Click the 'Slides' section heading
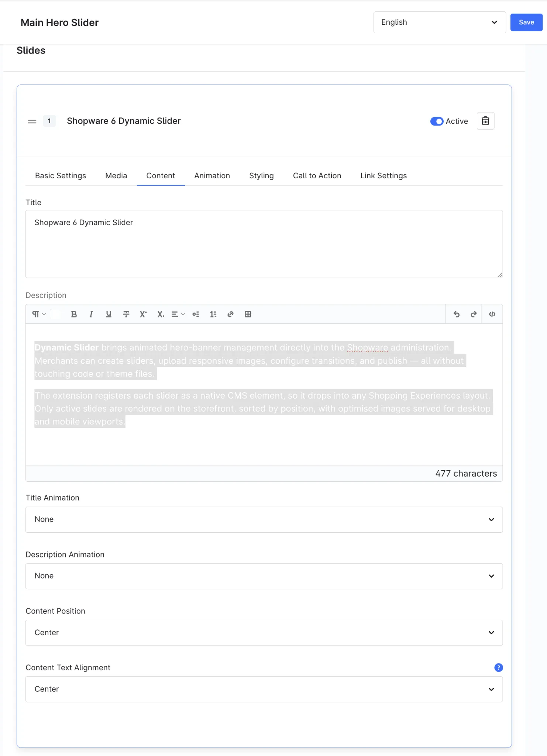This screenshot has width=547, height=756. pos(31,51)
